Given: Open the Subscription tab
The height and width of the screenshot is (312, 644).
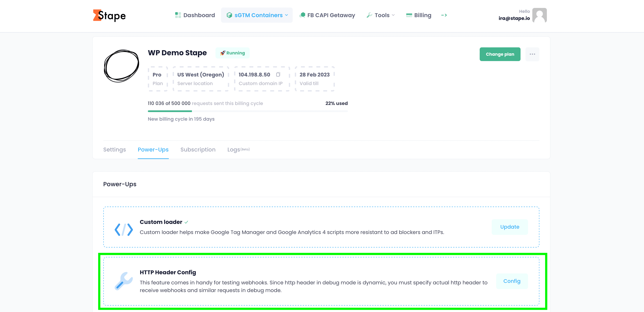Looking at the screenshot, I should 198,150.
